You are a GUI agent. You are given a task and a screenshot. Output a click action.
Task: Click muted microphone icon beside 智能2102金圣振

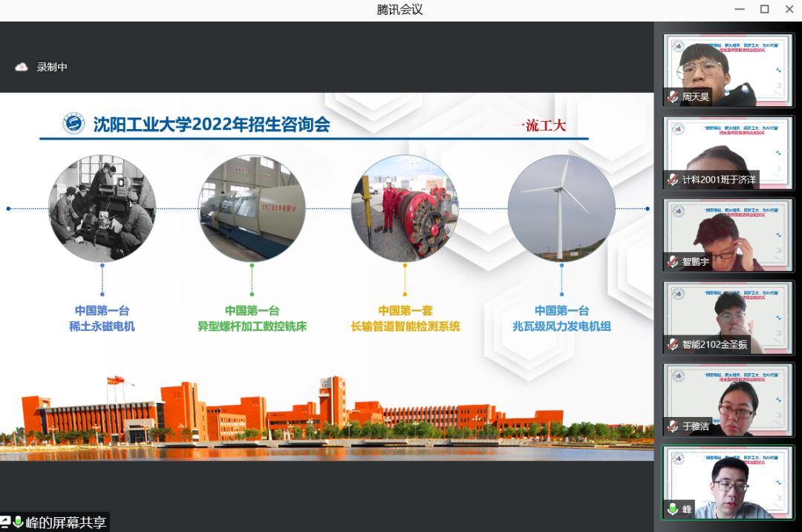tap(673, 344)
